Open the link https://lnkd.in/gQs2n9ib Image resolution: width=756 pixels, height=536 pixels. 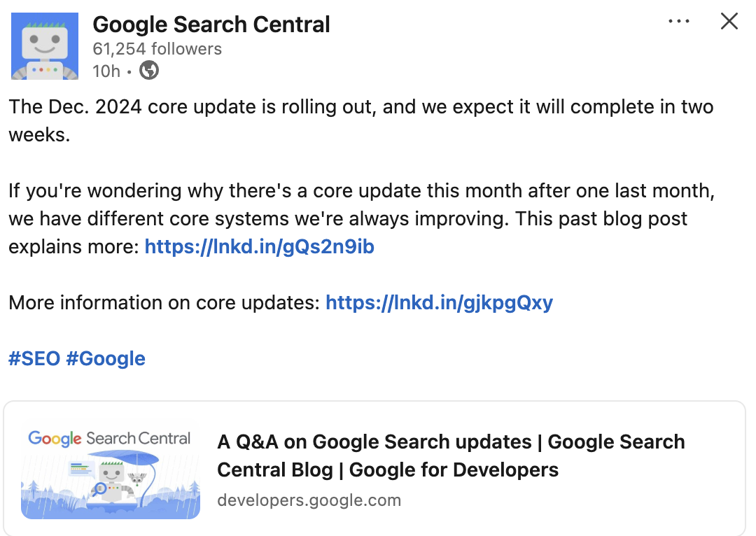pos(259,246)
